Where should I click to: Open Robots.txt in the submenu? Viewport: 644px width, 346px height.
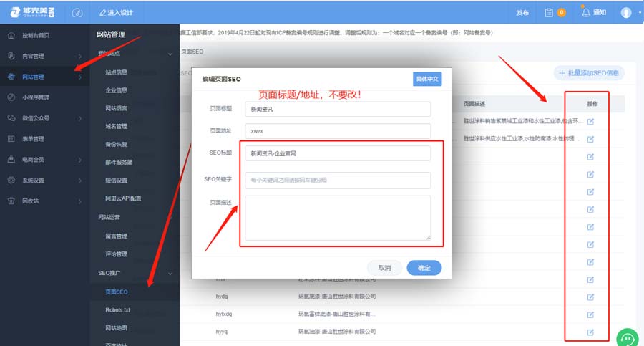(117, 310)
